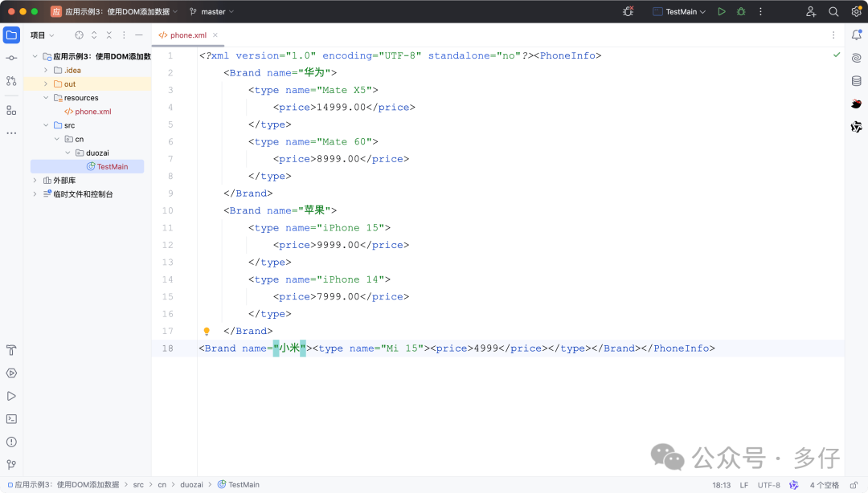Toggle read-only lock in status bar
This screenshot has width=868, height=493.
point(854,485)
